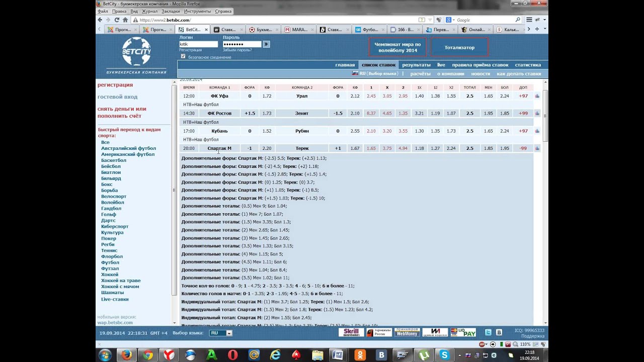Open the chart icon in the Кубань row
The image size is (644, 362).
click(537, 131)
